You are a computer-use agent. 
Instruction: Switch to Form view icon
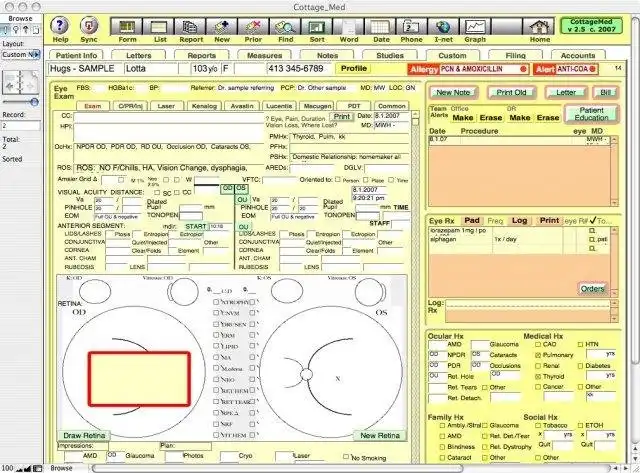point(127,27)
